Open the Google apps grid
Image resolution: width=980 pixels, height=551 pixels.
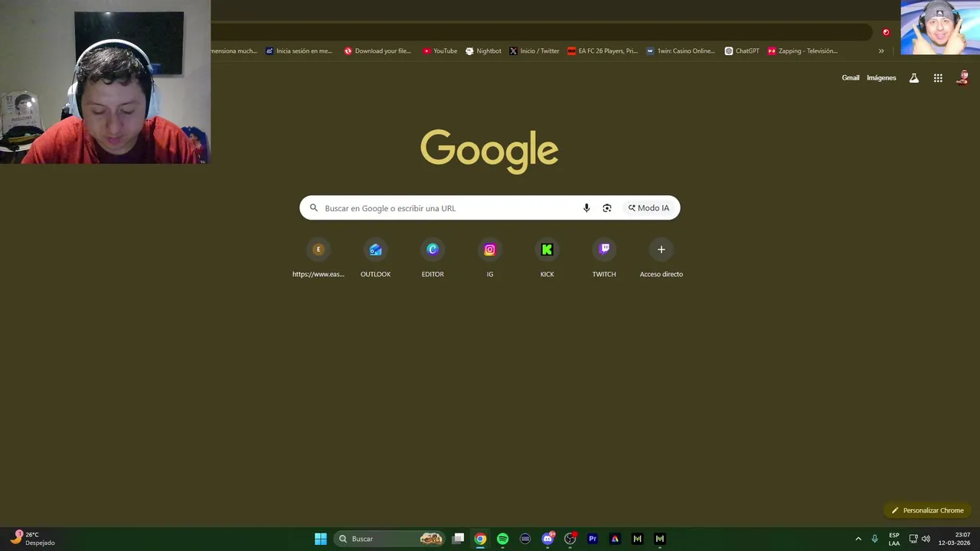(x=938, y=78)
